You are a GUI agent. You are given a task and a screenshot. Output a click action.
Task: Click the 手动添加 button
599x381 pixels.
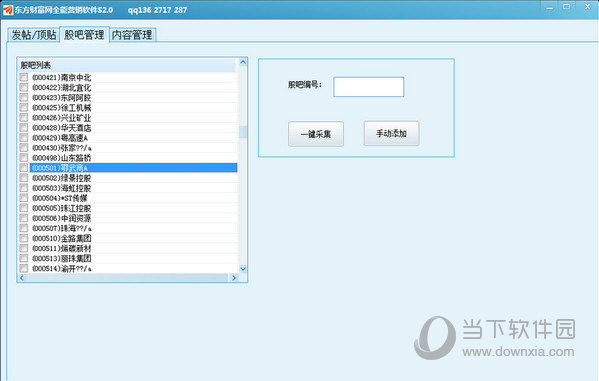coord(391,133)
